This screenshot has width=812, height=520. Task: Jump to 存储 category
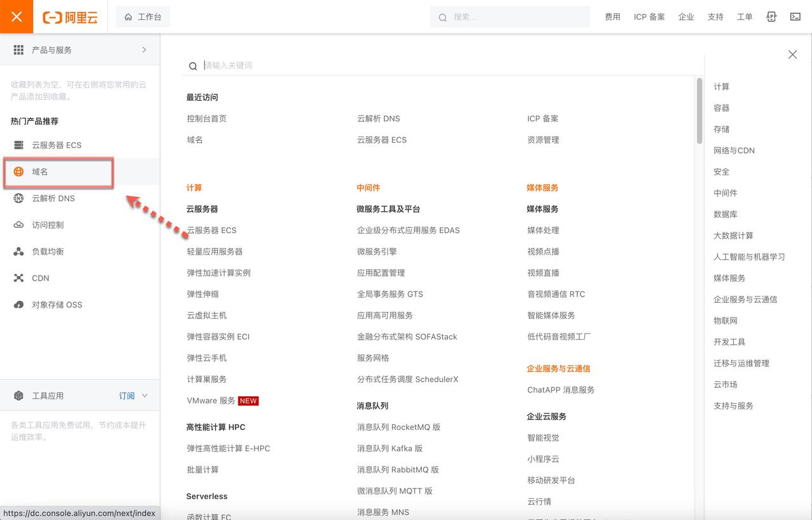pyautogui.click(x=721, y=129)
